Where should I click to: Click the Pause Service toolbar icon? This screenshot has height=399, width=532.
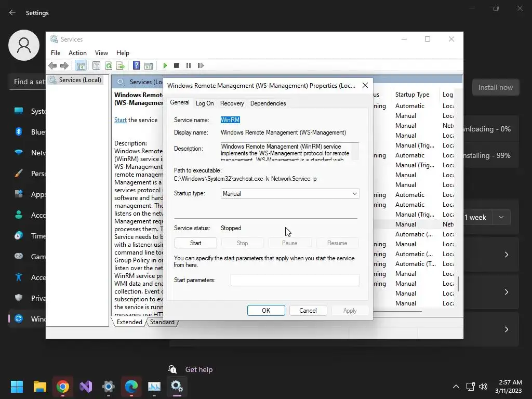pos(189,65)
